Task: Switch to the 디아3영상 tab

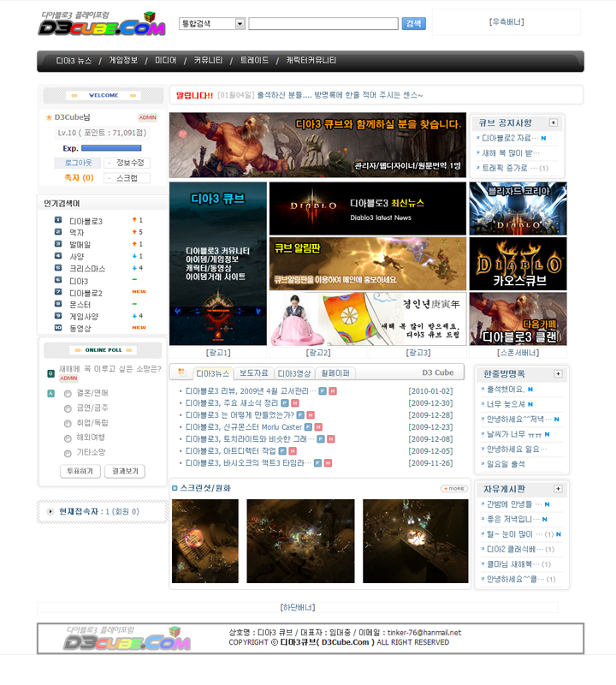Action: [x=294, y=373]
